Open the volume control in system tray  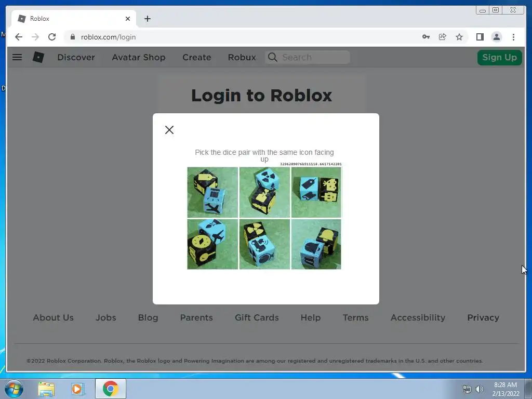click(480, 389)
